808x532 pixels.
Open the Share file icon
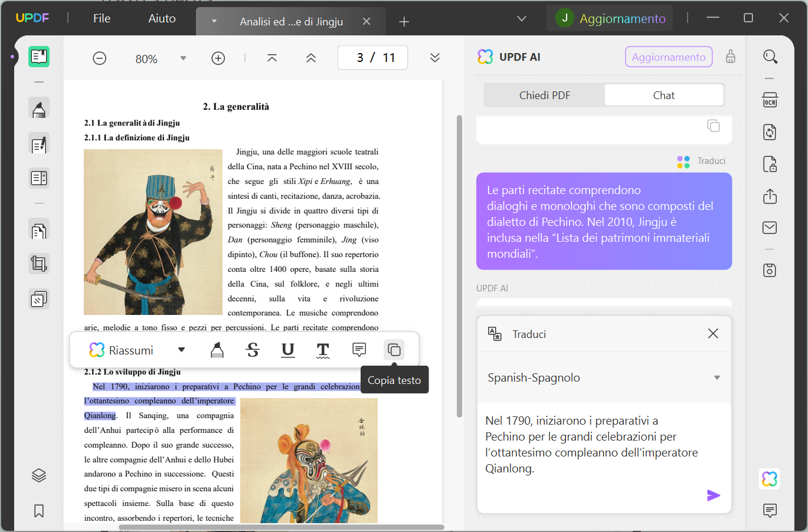(x=770, y=196)
